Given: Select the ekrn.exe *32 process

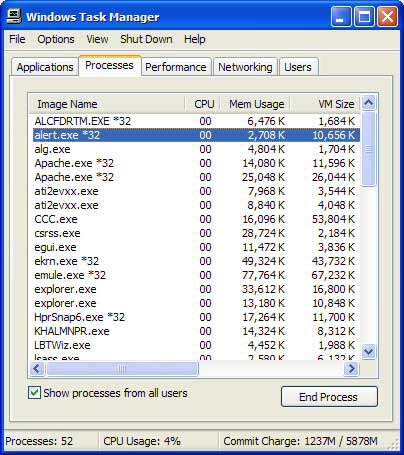Looking at the screenshot, I should (196, 261).
